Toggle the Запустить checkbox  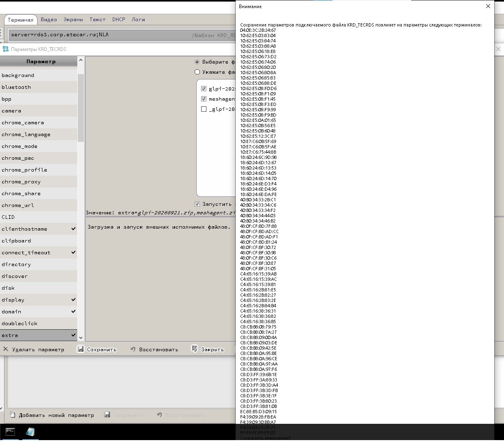197,204
